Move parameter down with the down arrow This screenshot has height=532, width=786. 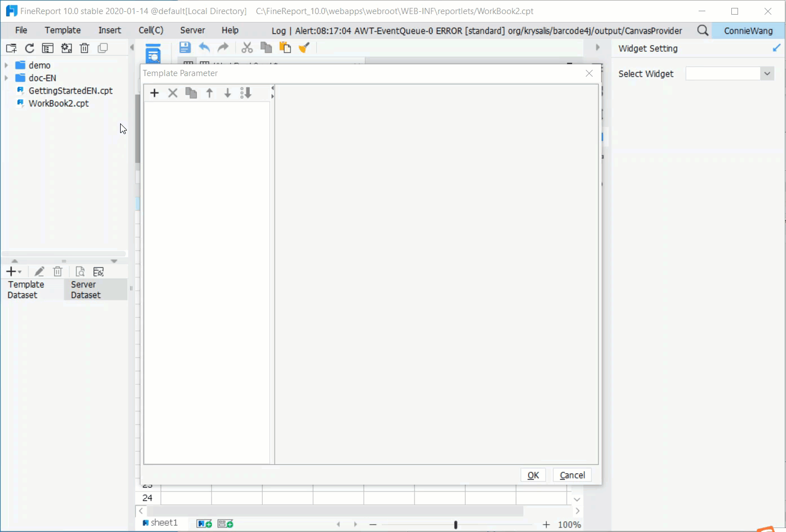[227, 93]
